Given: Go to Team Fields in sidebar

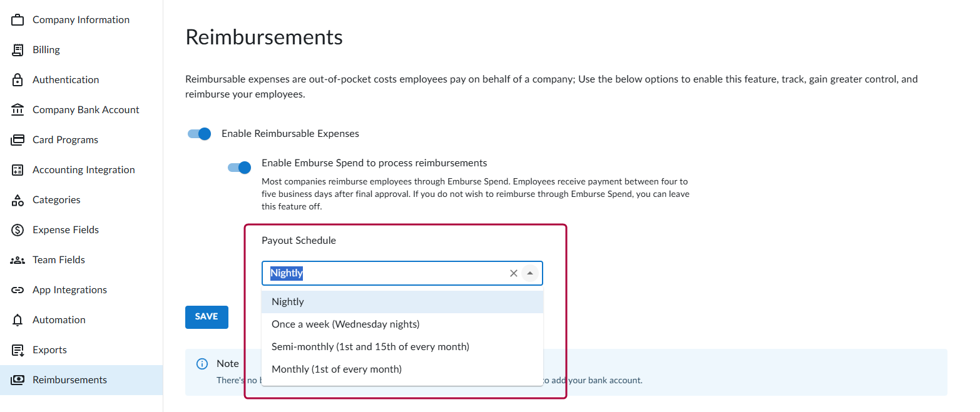Looking at the screenshot, I should point(59,260).
